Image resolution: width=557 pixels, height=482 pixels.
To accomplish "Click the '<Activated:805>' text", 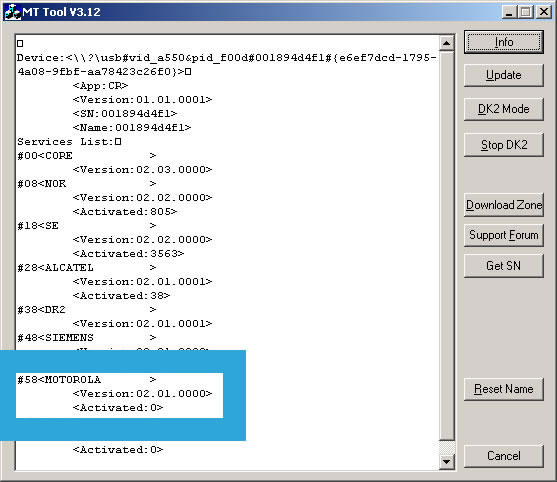I will 125,212.
